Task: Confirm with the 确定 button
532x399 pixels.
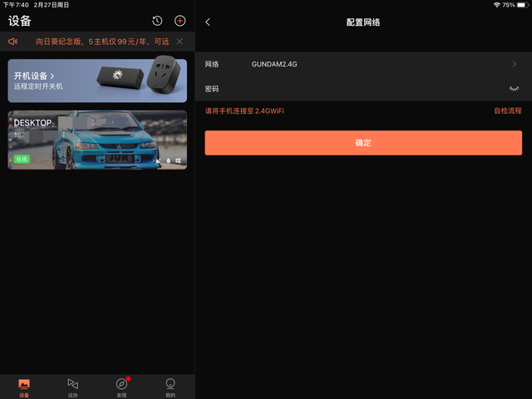Action: click(x=363, y=143)
